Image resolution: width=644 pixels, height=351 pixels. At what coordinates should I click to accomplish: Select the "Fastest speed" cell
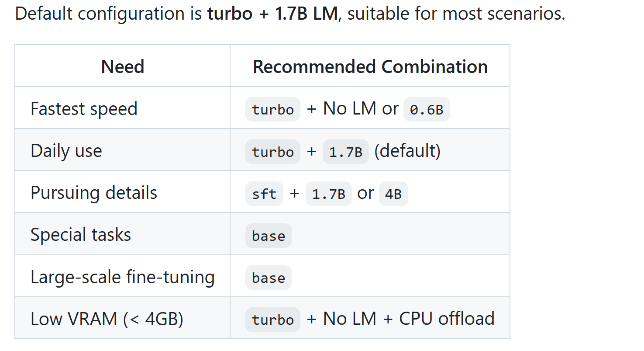(x=84, y=109)
